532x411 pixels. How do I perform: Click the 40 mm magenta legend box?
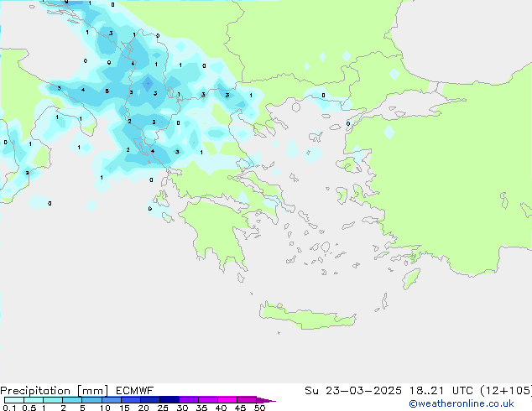(x=227, y=400)
